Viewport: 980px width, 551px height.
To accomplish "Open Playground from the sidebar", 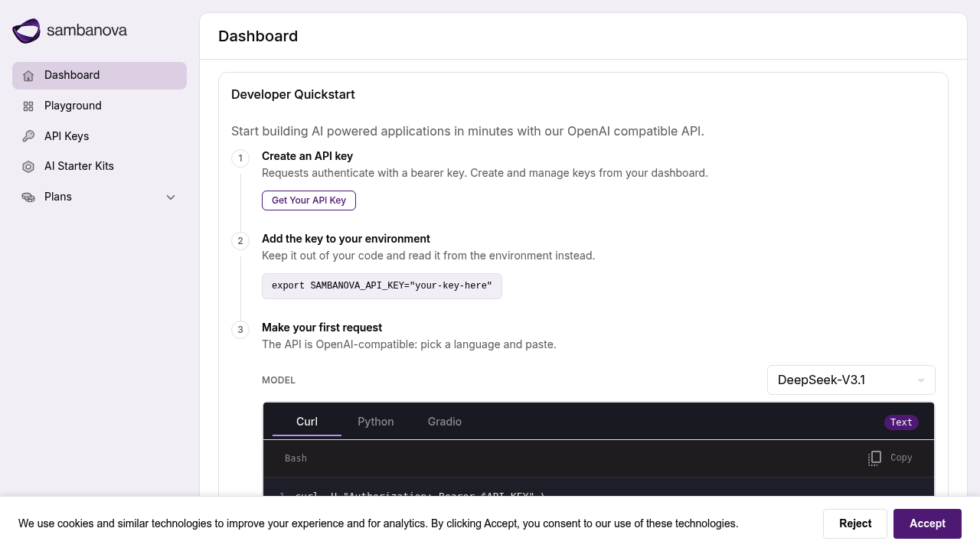I will tap(100, 106).
